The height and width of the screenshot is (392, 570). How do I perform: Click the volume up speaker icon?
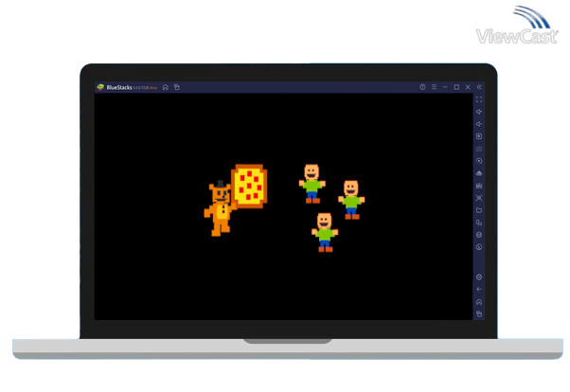click(x=479, y=112)
